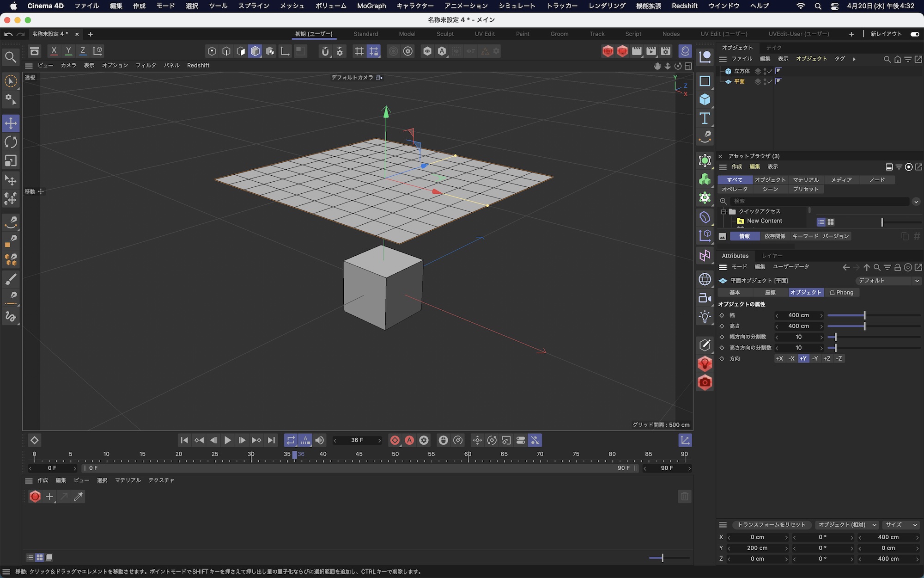Click the Camera object icon
This screenshot has height=578, width=924.
705,298
